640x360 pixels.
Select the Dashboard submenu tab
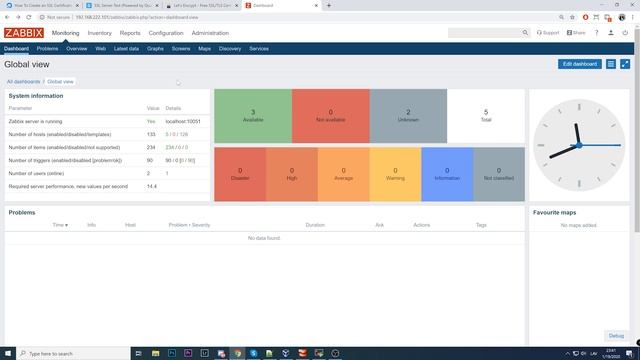(16, 49)
